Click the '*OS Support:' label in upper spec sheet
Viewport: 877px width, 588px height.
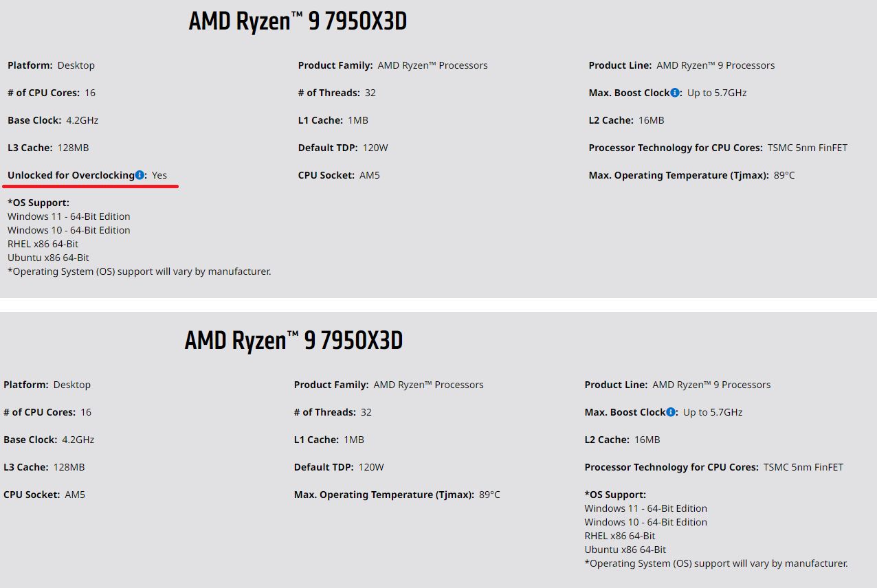coord(38,203)
